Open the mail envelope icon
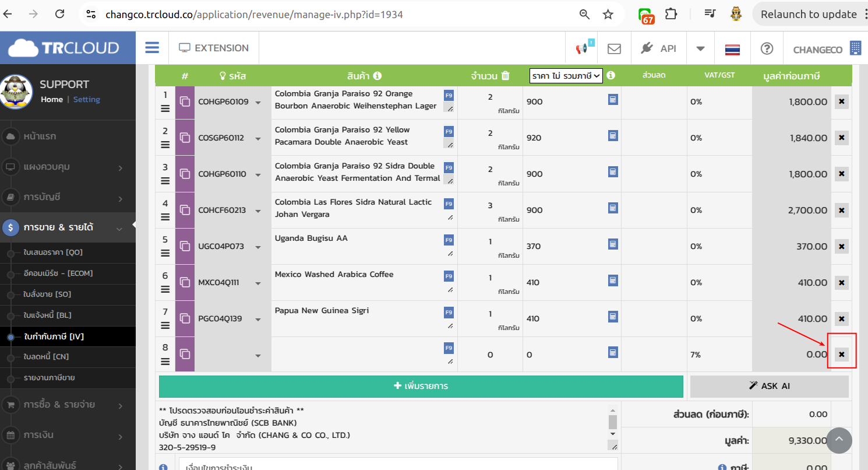 click(x=614, y=48)
